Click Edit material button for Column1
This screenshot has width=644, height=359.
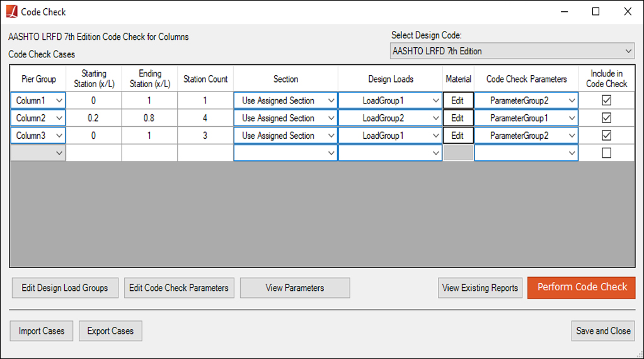(458, 100)
